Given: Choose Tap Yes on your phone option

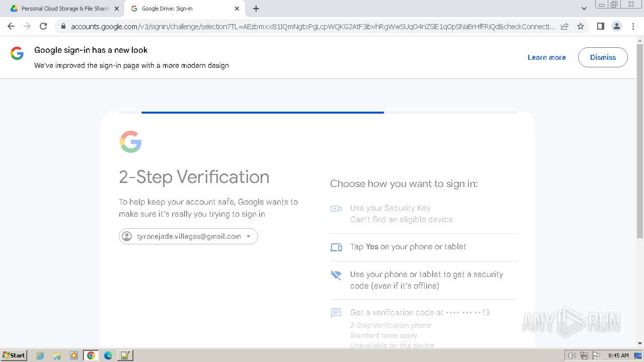Looking at the screenshot, I should pyautogui.click(x=424, y=247).
